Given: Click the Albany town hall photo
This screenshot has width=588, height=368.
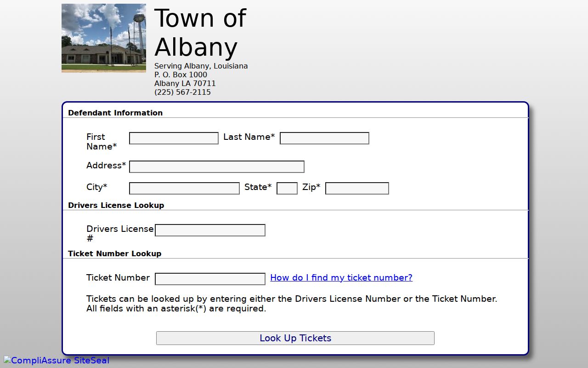Looking at the screenshot, I should tap(104, 38).
